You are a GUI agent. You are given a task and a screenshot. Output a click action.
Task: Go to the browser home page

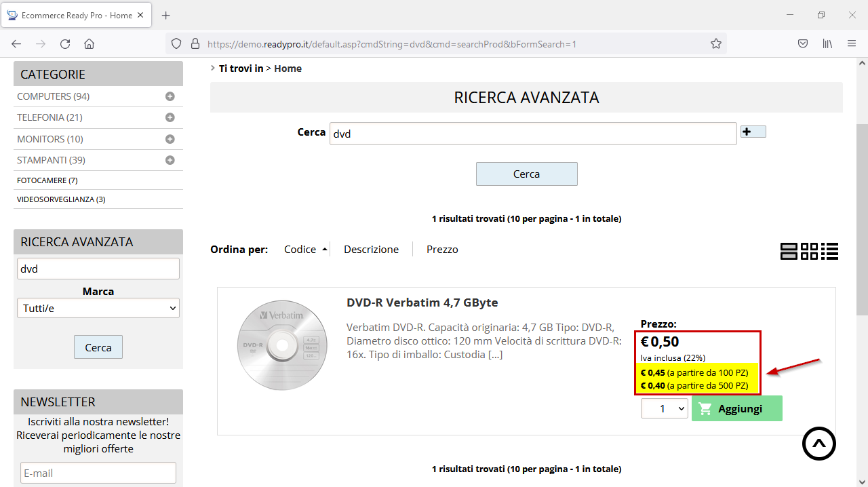(x=89, y=44)
